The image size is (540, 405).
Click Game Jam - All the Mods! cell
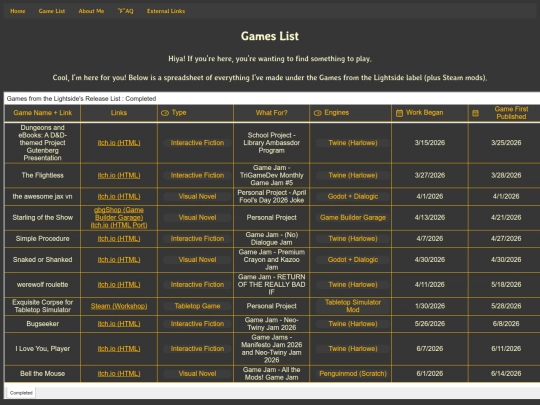tap(271, 374)
